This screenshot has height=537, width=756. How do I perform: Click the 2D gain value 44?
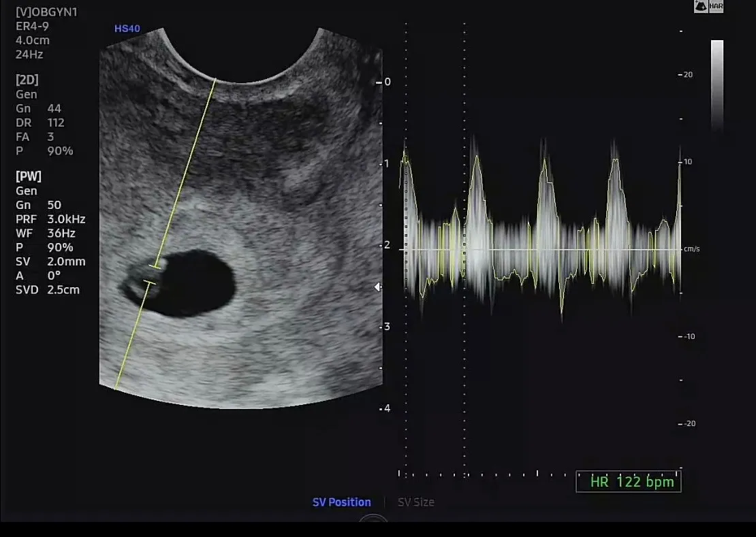[54, 108]
